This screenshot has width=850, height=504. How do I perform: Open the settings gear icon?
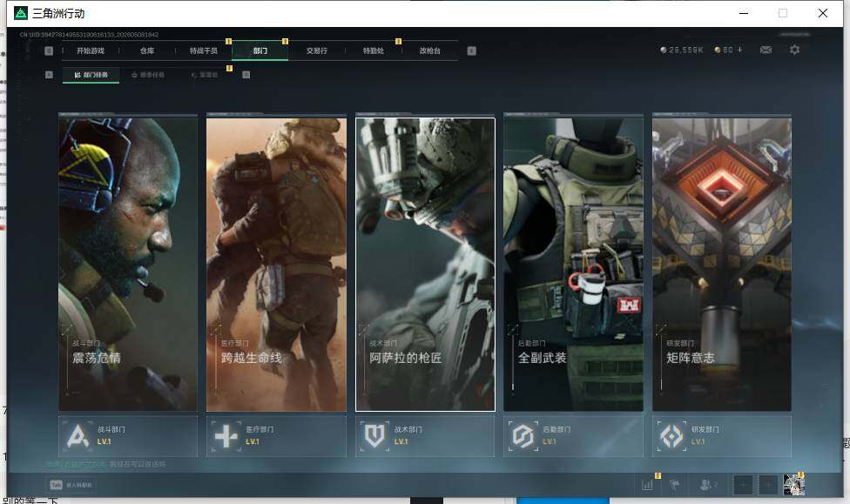click(795, 50)
